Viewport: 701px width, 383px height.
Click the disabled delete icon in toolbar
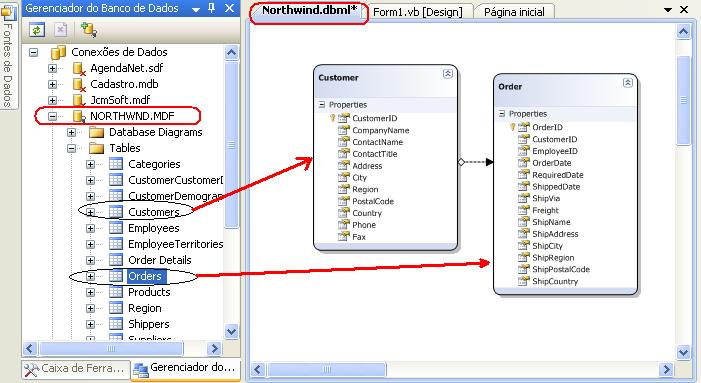[60, 30]
